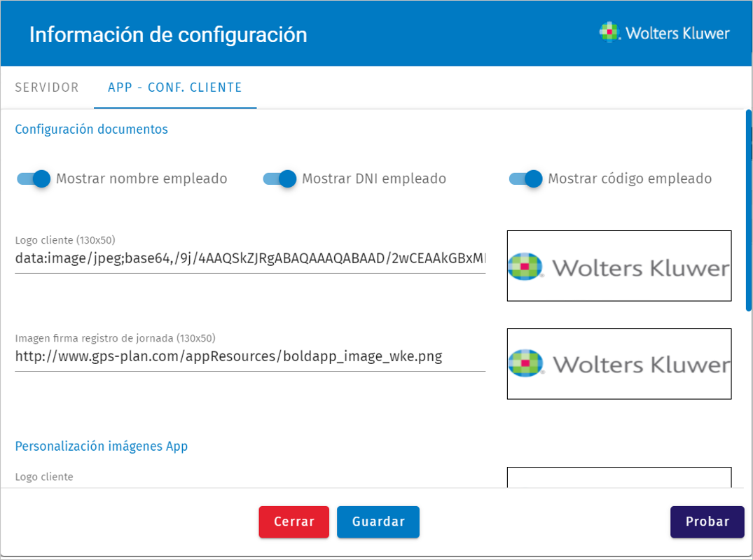
Task: Click the Mostrar DNI empleado label
Action: click(x=374, y=178)
